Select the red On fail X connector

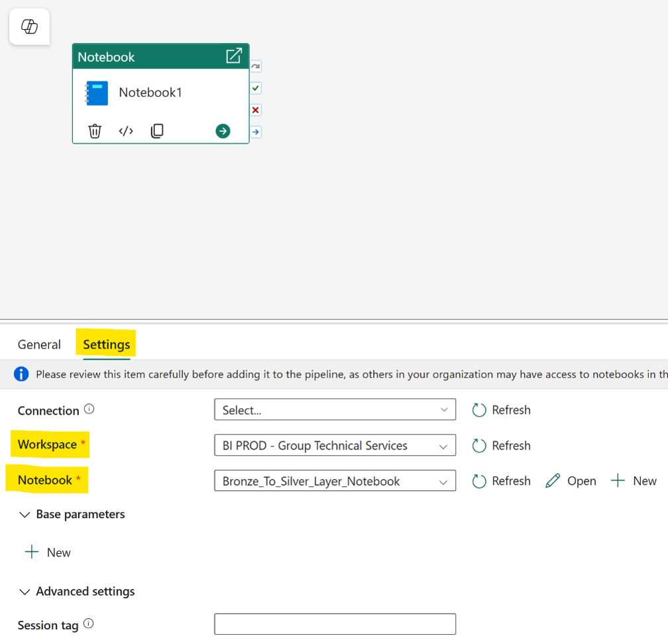[256, 110]
